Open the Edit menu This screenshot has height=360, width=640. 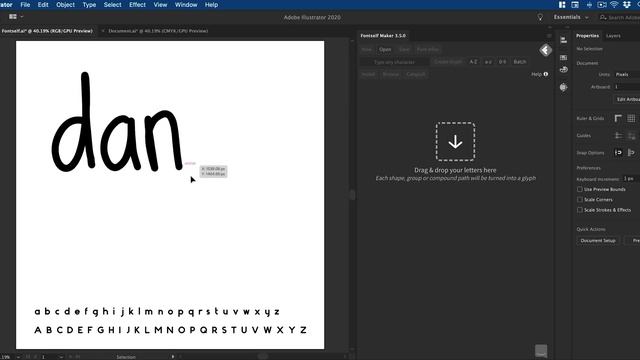(x=43, y=5)
